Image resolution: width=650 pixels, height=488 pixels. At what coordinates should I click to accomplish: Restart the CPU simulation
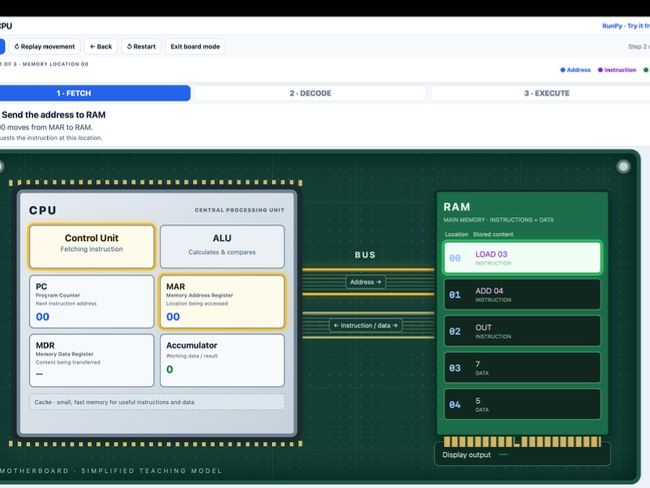pos(141,46)
